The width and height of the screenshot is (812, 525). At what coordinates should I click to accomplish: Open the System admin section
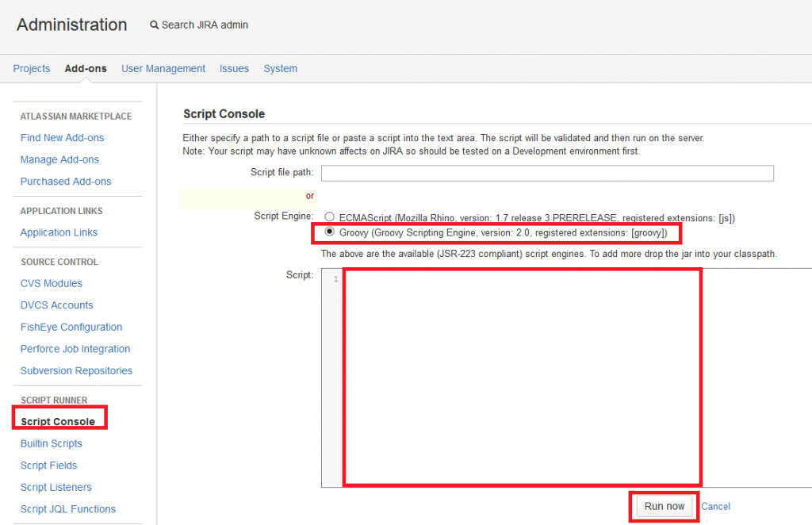click(280, 68)
